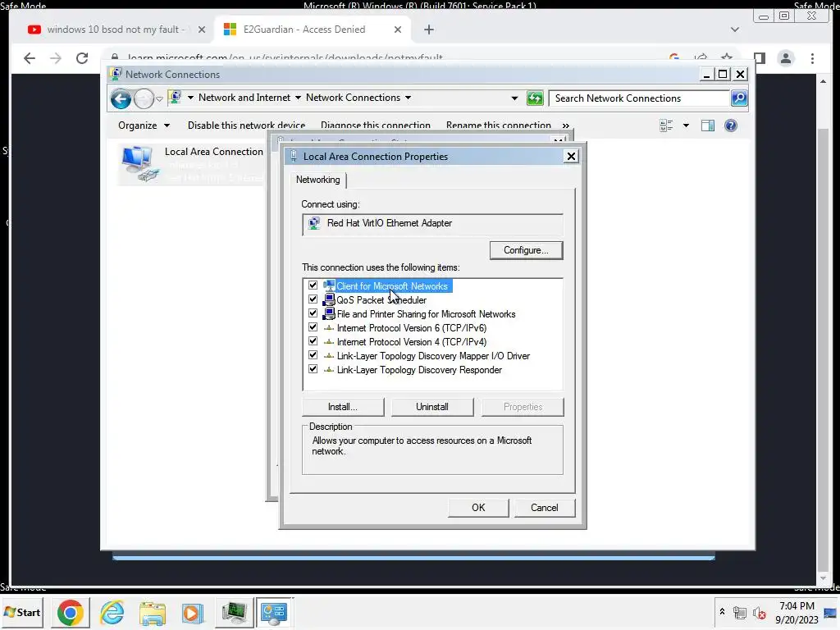Toggle Internet Protocol Version 6 checkbox
The image size is (840, 630).
pyautogui.click(x=313, y=327)
